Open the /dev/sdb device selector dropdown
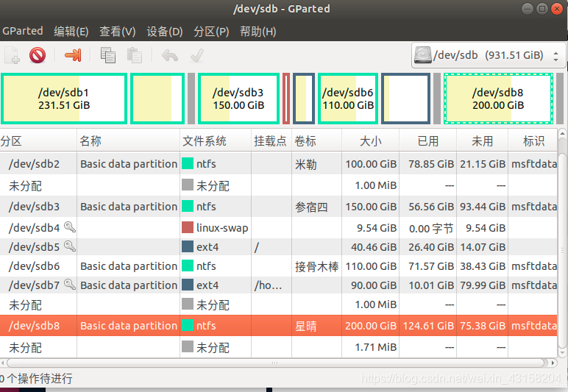The height and width of the screenshot is (392, 568). tap(488, 55)
